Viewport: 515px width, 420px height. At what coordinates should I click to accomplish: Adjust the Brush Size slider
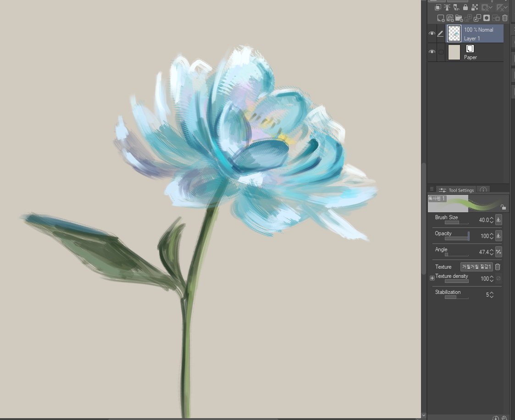457,223
